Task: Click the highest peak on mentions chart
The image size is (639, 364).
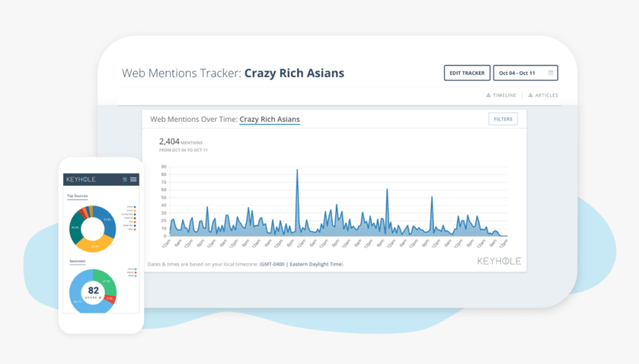Action: click(297, 170)
